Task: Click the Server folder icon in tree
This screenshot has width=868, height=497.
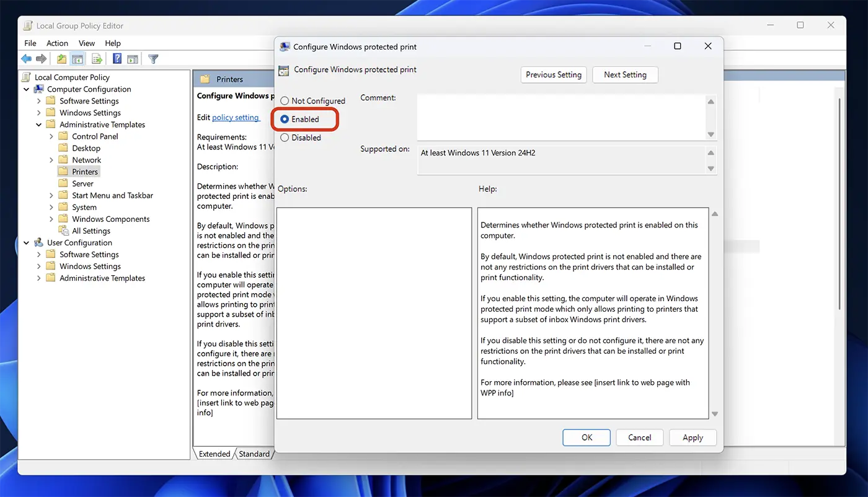Action: [63, 183]
